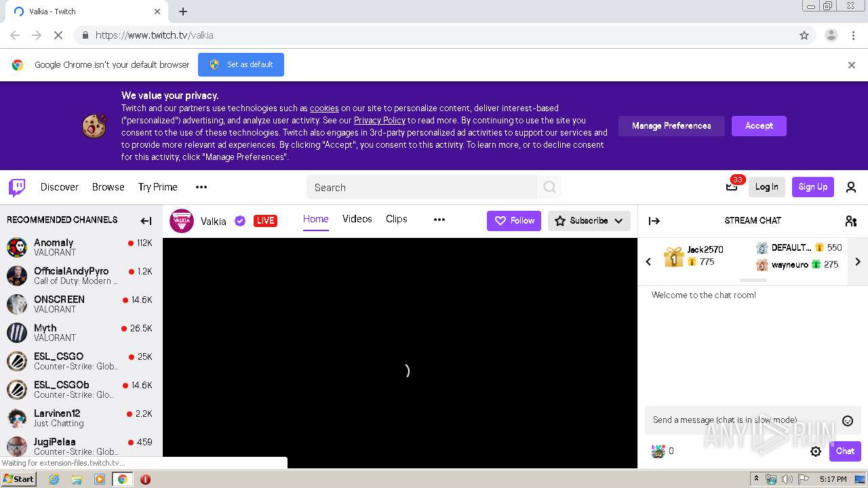Open Internet Explorer from taskbar
The height and width of the screenshot is (488, 868).
54,479
